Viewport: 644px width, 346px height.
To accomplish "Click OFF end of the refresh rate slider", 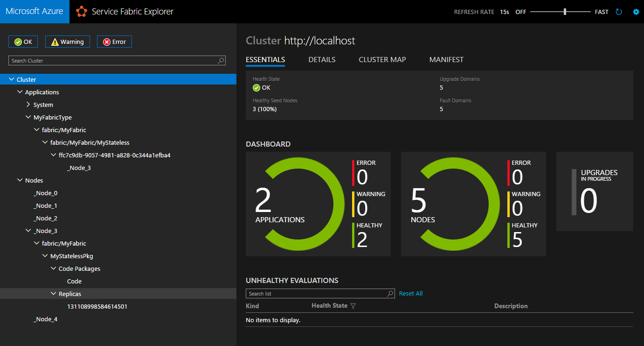I will (x=520, y=12).
